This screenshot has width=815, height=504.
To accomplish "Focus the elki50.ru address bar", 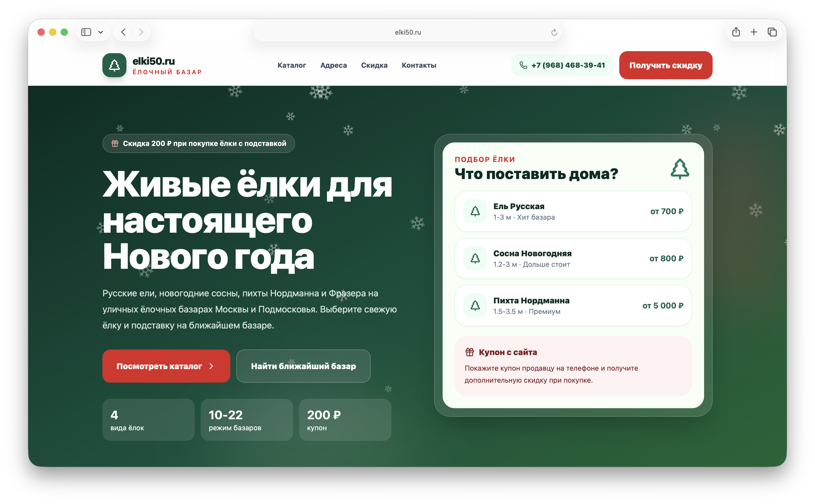I will click(x=407, y=32).
